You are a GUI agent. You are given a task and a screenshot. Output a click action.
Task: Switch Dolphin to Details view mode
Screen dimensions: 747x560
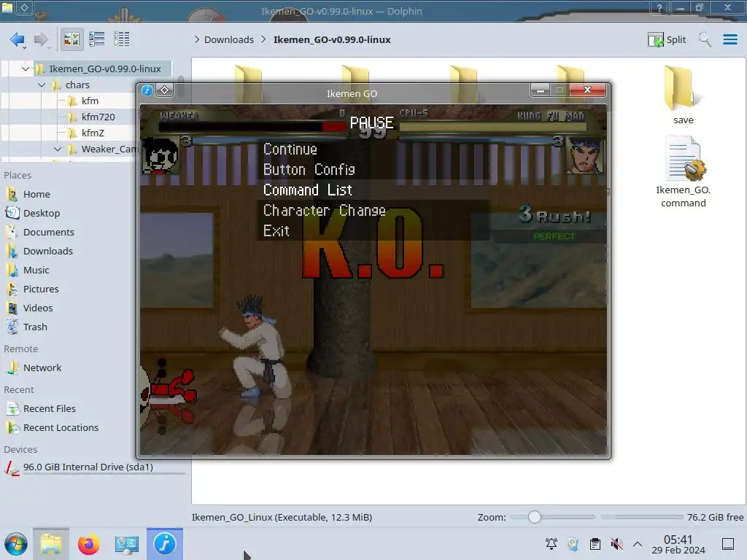tap(122, 39)
